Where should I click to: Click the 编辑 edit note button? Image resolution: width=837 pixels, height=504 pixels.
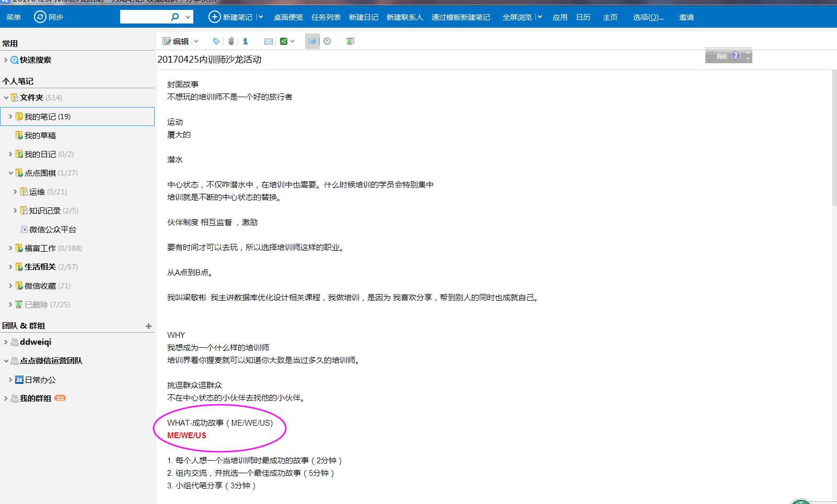pos(176,41)
